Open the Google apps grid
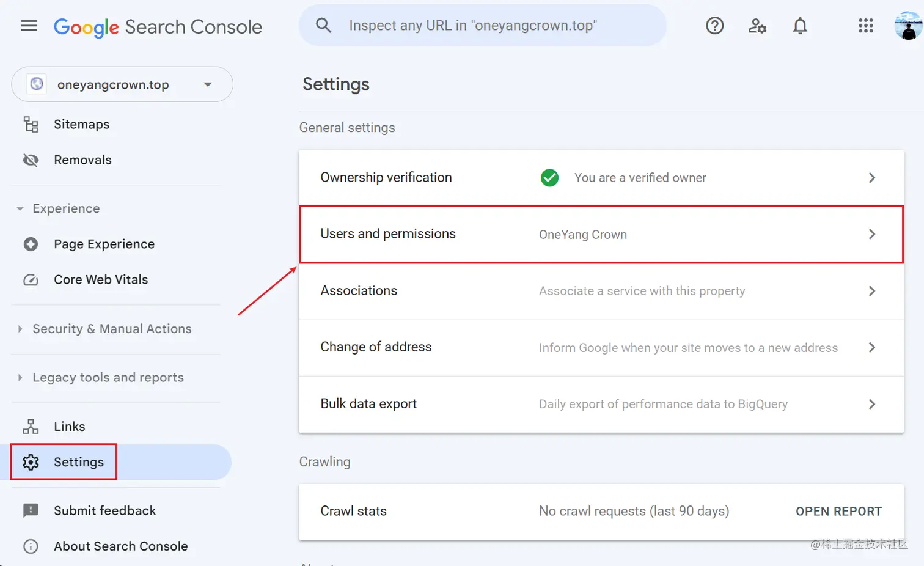 point(865,26)
